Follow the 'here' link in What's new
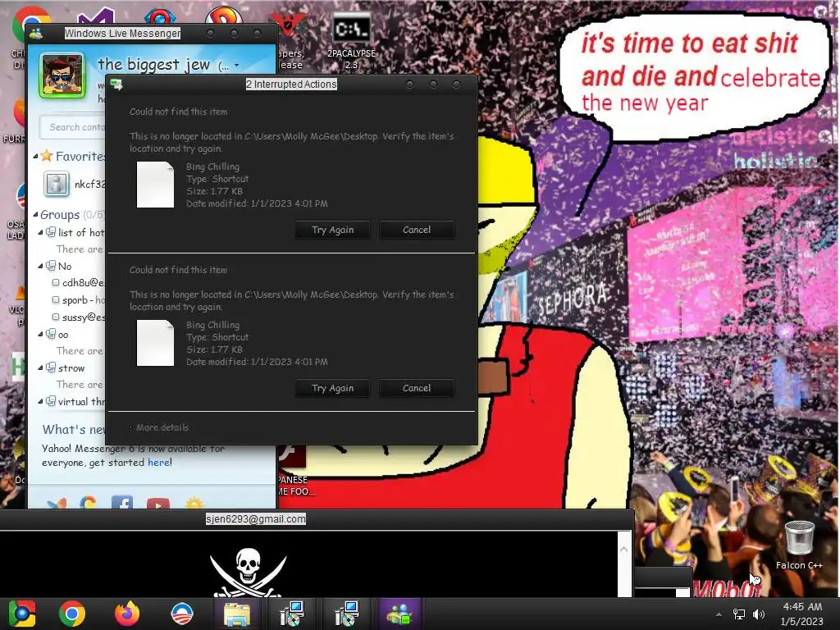This screenshot has height=630, width=840. [158, 463]
